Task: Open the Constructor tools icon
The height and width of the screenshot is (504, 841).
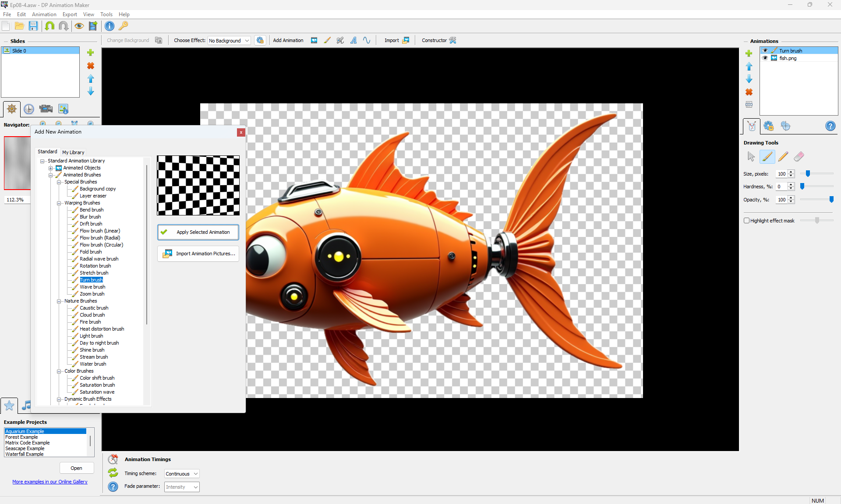Action: tap(453, 40)
